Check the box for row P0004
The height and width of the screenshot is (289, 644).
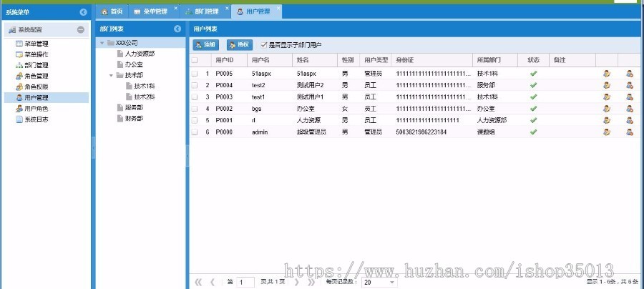(195, 85)
